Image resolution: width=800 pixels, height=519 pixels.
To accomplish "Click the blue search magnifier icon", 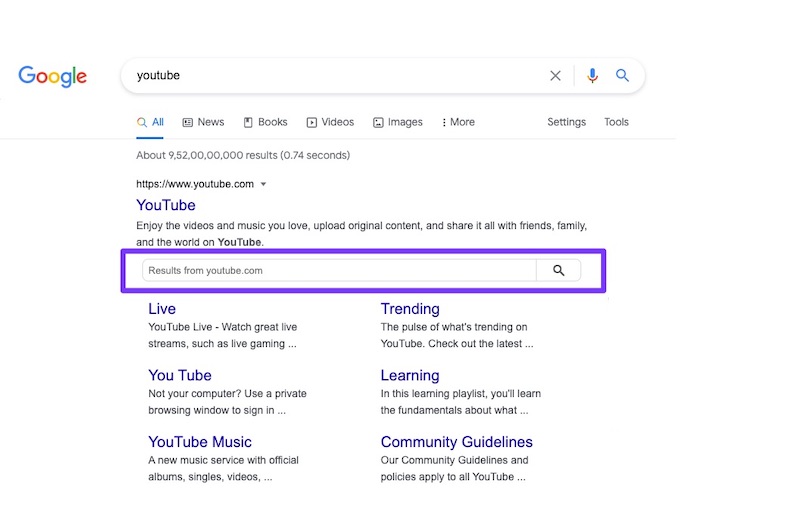I will (x=622, y=76).
